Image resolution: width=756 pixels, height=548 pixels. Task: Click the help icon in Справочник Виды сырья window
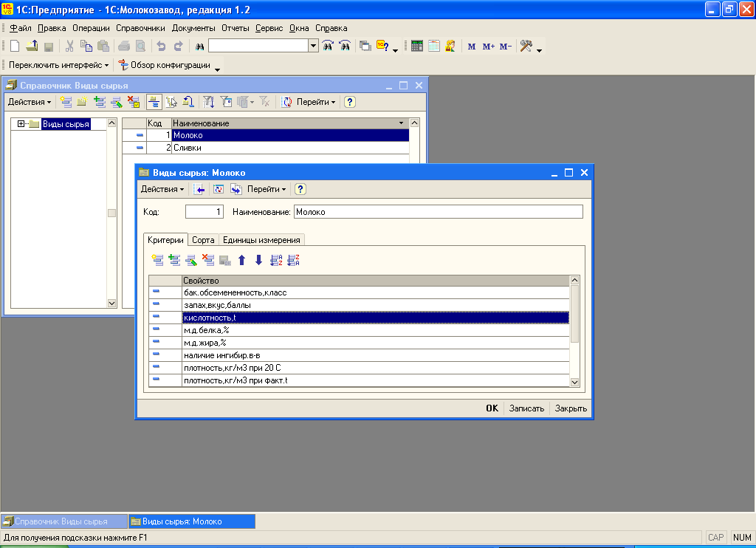click(x=350, y=102)
